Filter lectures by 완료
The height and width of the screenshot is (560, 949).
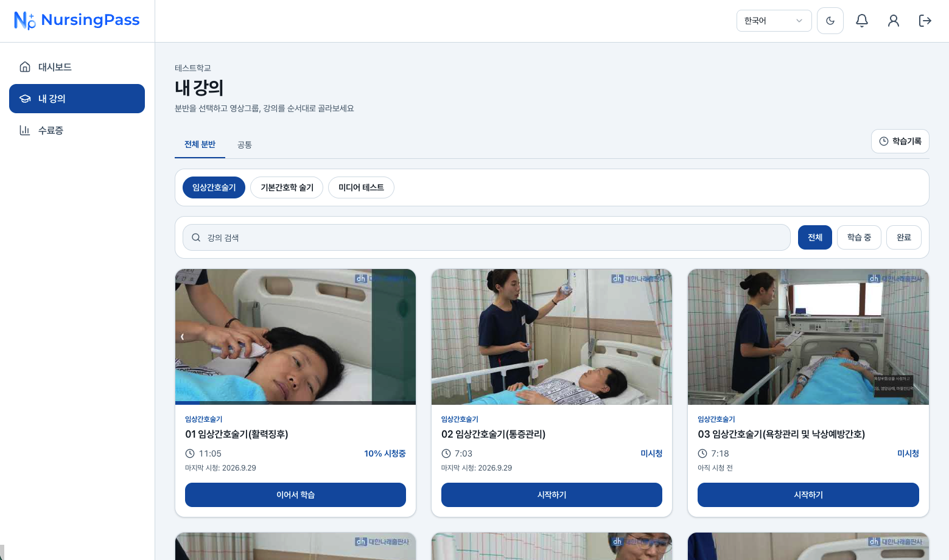[904, 237]
